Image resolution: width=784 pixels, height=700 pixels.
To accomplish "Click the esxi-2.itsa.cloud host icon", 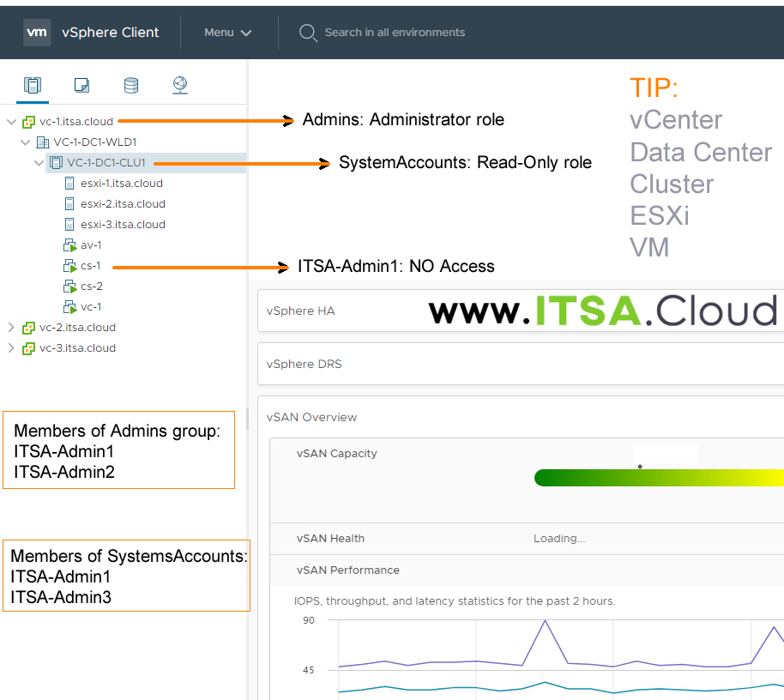I will coord(69,204).
